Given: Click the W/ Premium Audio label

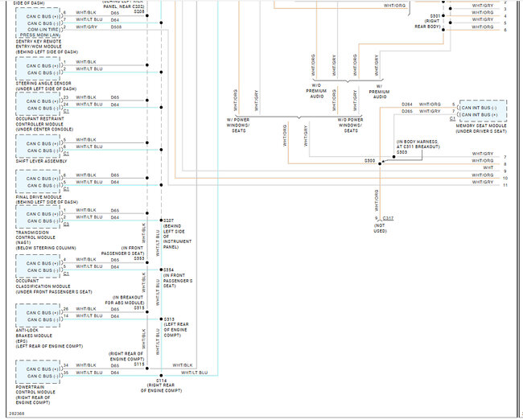Looking at the screenshot, I should 379,89.
